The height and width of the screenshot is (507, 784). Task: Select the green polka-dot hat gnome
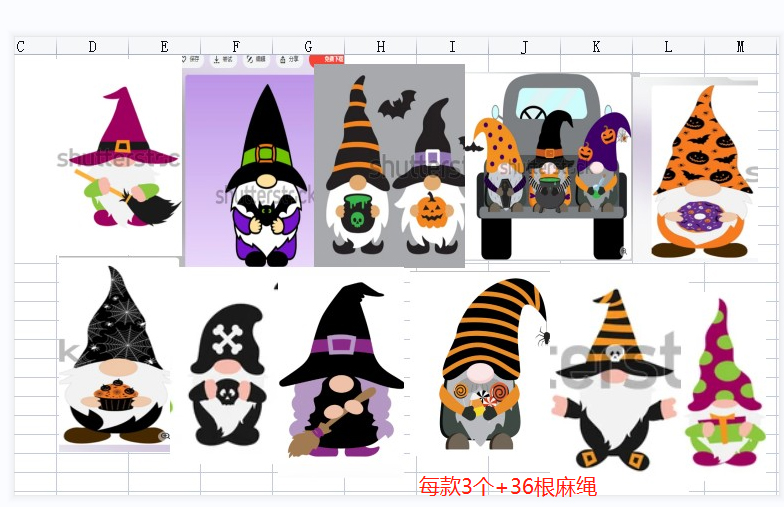coord(725,385)
